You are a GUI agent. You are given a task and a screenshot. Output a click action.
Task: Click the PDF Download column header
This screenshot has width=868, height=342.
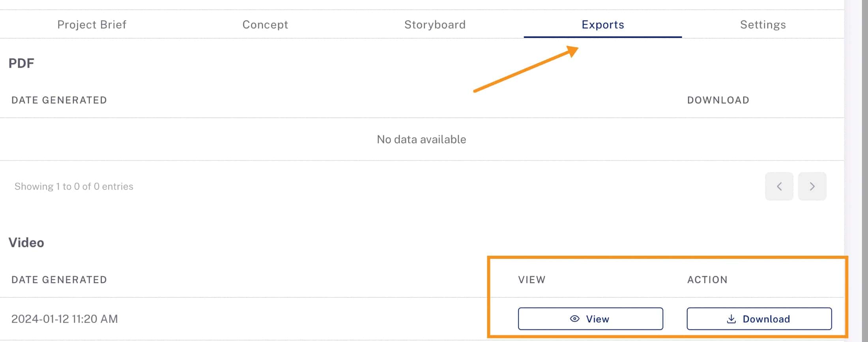coord(718,100)
